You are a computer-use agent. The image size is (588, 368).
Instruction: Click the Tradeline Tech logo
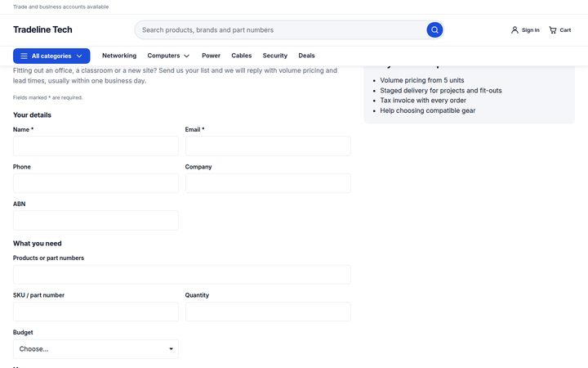[x=42, y=29]
